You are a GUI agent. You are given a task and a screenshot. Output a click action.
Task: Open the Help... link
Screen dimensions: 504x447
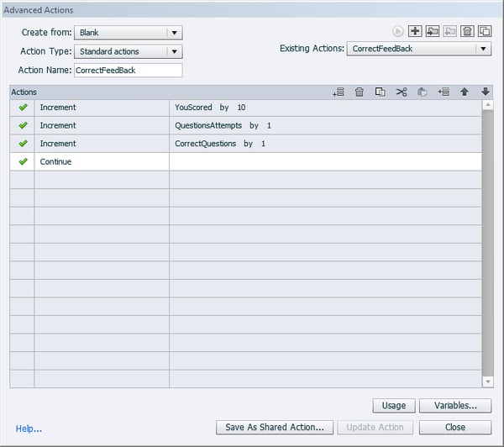29,429
